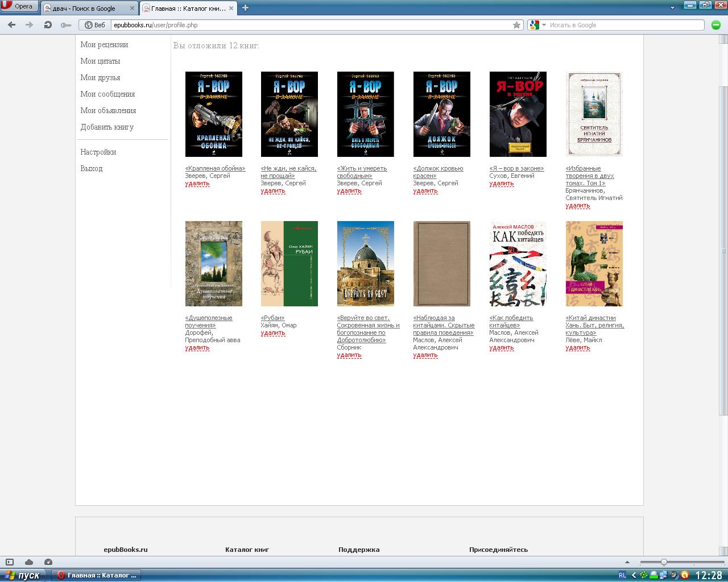
Task: Open a new tab with plus button
Action: [246, 8]
